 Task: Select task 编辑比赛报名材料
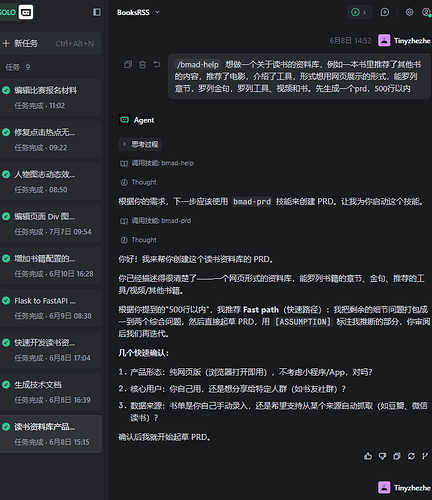51,97
